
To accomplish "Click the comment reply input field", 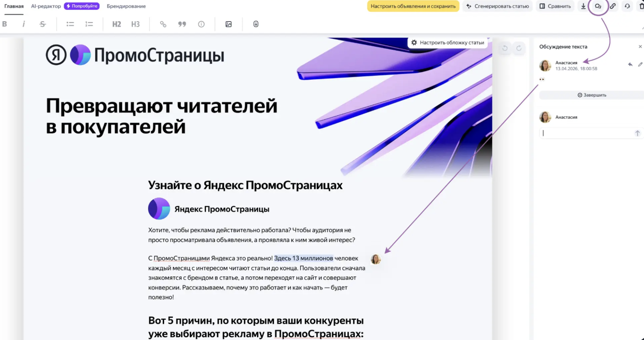I will 588,133.
